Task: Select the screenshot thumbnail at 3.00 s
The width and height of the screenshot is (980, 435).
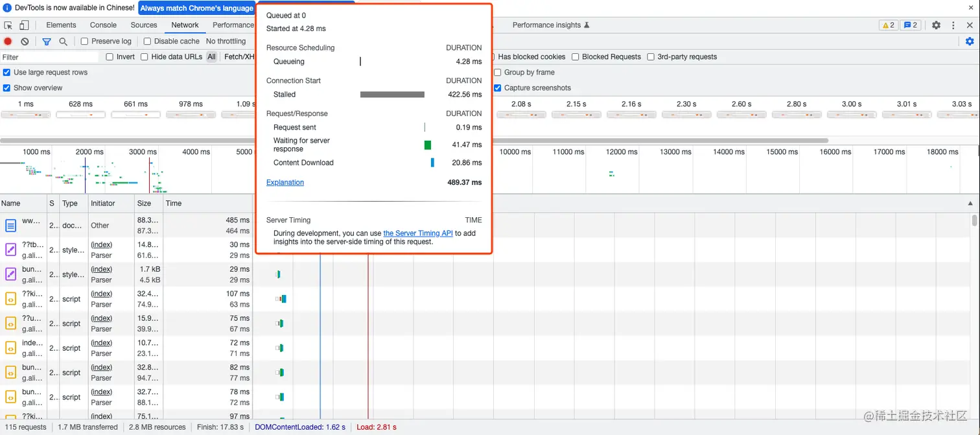Action: (x=852, y=115)
